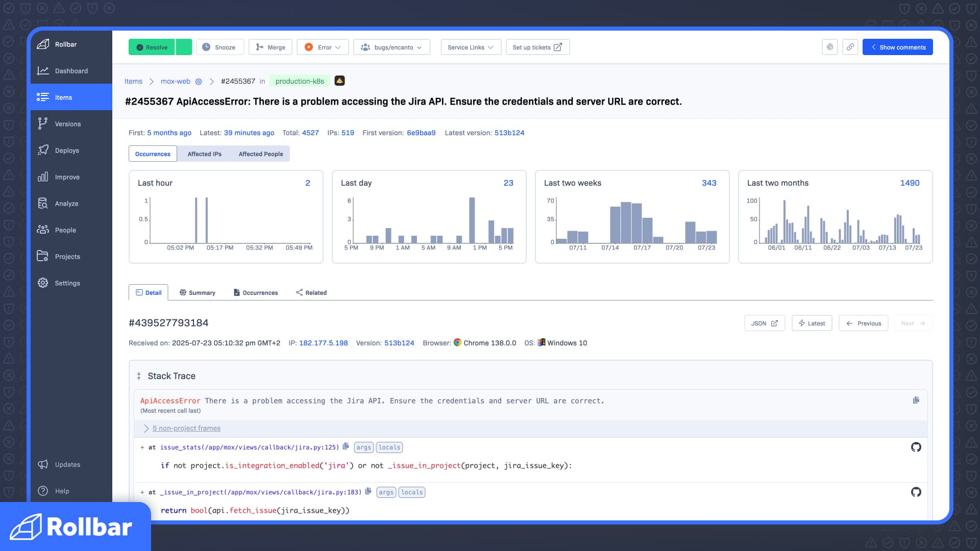Click the copy link chain icon

click(x=850, y=47)
